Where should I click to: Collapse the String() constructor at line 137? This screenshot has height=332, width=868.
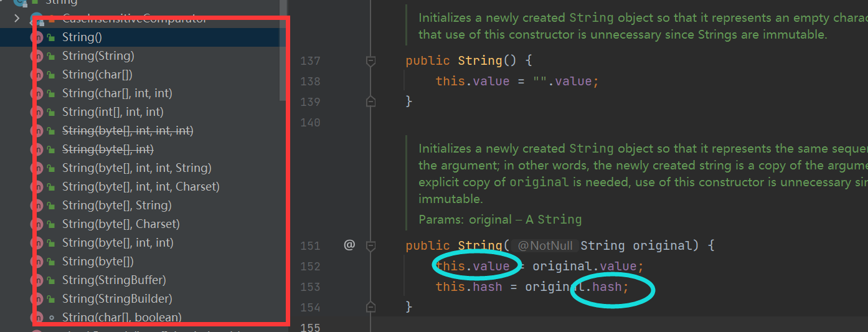pos(371,61)
